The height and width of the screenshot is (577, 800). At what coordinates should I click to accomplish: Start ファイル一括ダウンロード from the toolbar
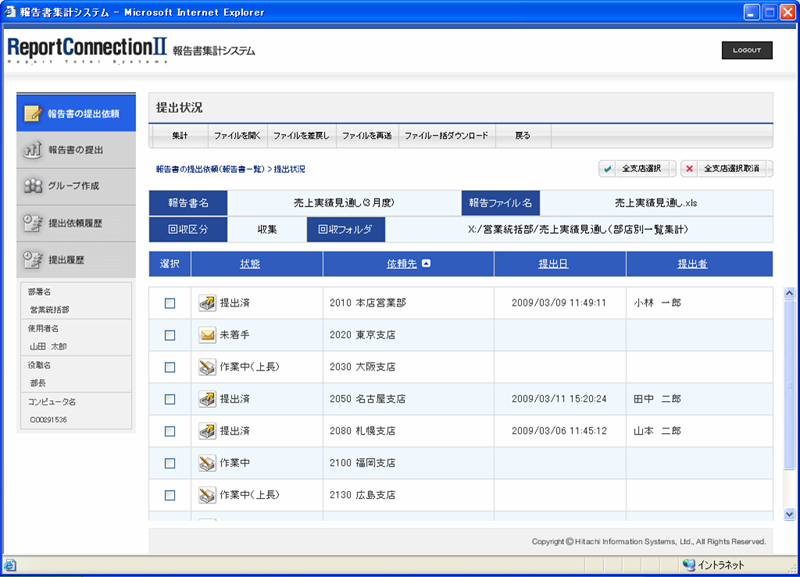click(446, 136)
